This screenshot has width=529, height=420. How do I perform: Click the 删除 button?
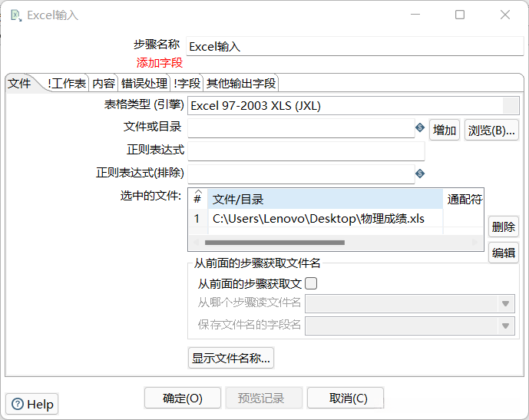click(x=503, y=227)
